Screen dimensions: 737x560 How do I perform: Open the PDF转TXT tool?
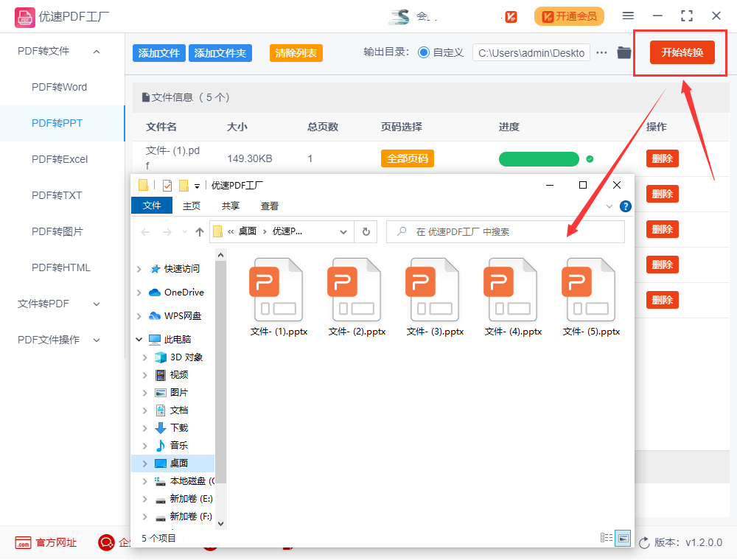pyautogui.click(x=57, y=195)
